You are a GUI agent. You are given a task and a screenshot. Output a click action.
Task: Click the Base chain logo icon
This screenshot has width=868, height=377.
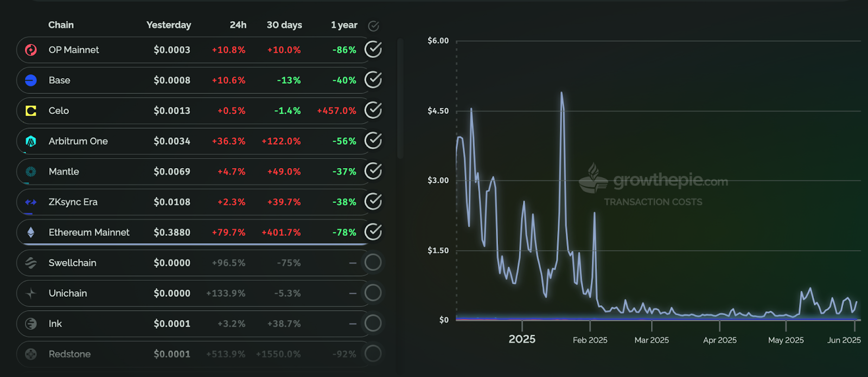point(31,80)
